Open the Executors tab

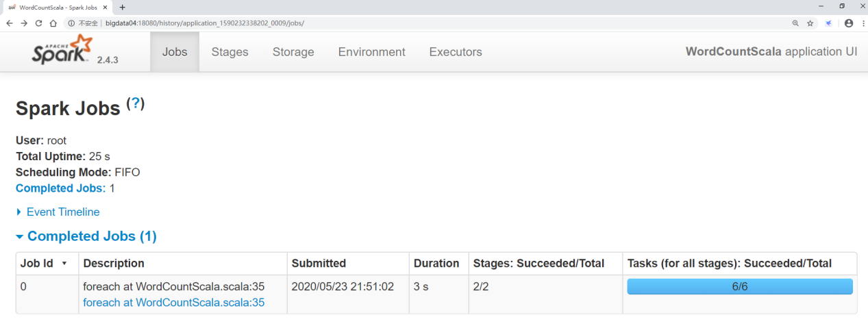tap(455, 52)
